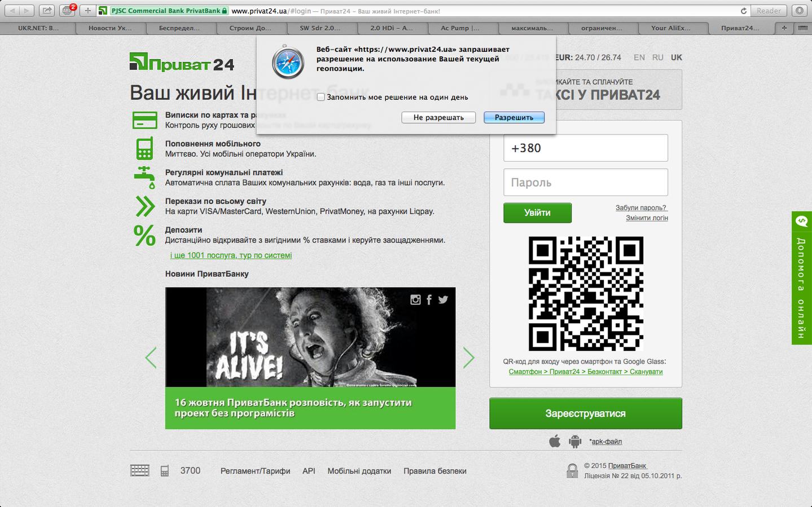Click the green Увійти button
812x507 pixels.
537,213
